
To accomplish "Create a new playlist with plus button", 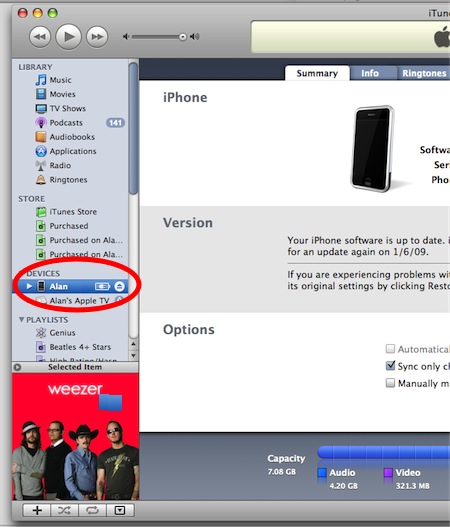I will pyautogui.click(x=37, y=510).
